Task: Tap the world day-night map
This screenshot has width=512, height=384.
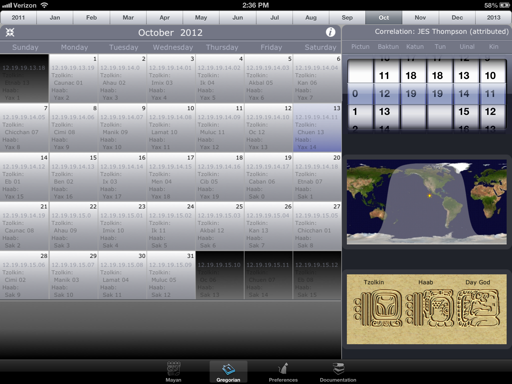Action: (x=427, y=202)
